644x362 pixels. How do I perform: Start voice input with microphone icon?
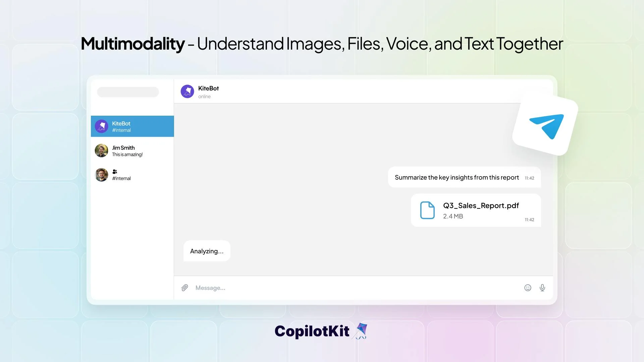[542, 288]
